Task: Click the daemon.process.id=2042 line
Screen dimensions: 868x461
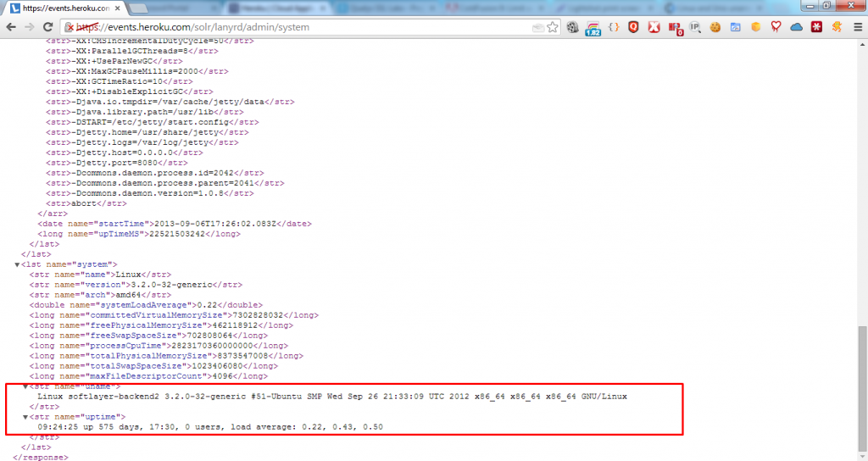Action: 155,173
